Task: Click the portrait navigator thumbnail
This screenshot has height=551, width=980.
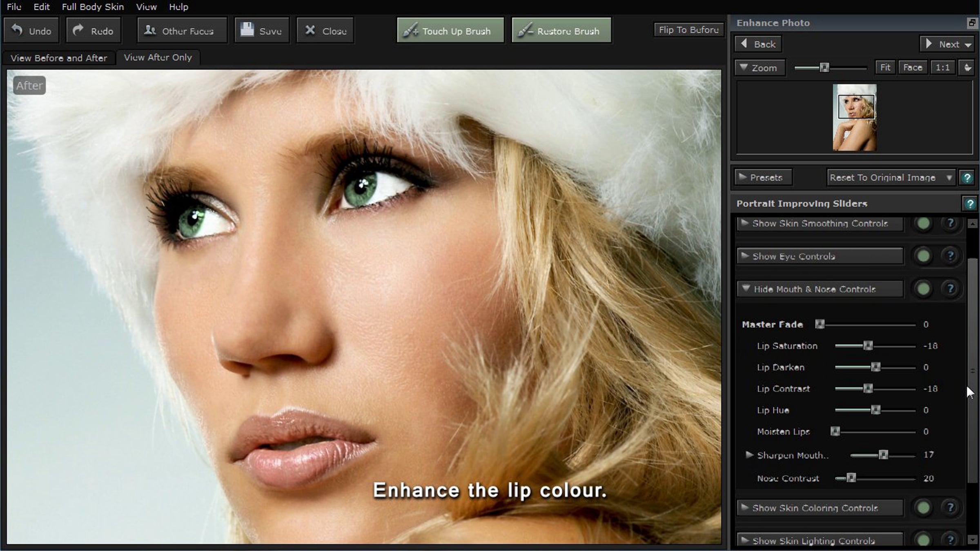Action: tap(854, 118)
